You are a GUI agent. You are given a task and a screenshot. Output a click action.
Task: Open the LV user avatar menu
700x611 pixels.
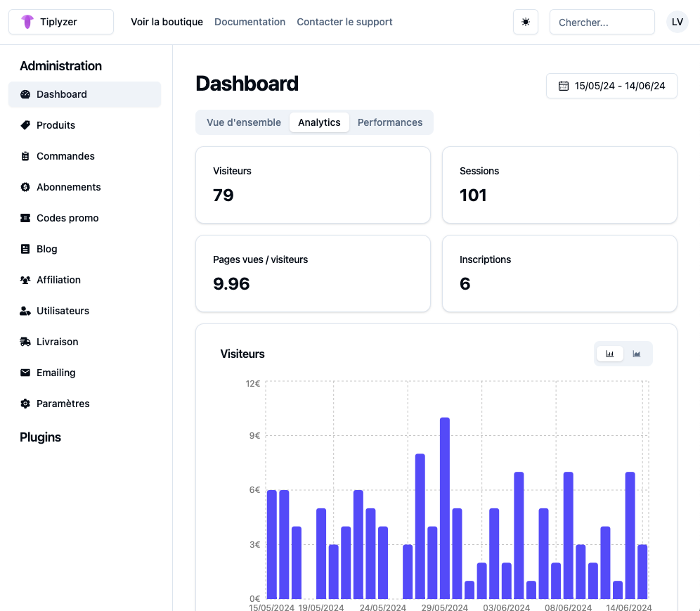(x=678, y=22)
